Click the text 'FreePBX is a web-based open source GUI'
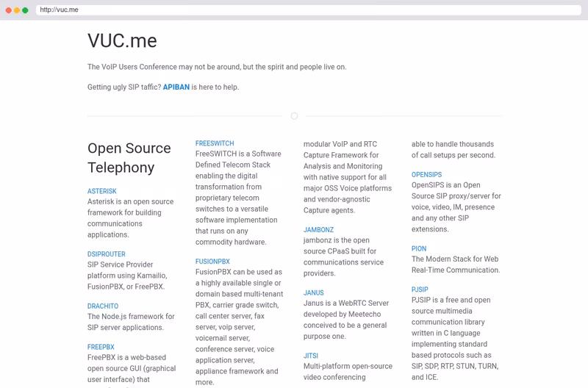The image size is (588, 388). click(x=132, y=363)
